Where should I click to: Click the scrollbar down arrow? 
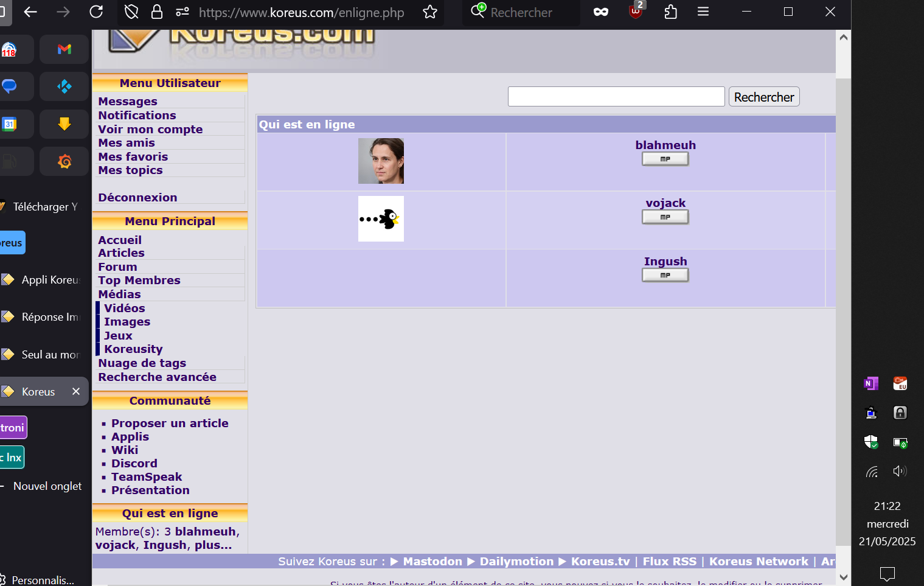coord(843,577)
